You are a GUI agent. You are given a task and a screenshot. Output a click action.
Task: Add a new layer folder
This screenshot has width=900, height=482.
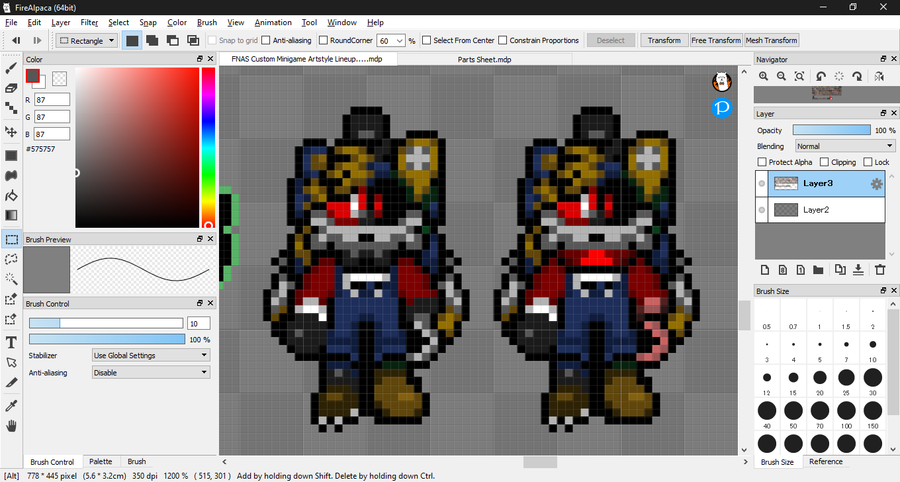point(818,270)
